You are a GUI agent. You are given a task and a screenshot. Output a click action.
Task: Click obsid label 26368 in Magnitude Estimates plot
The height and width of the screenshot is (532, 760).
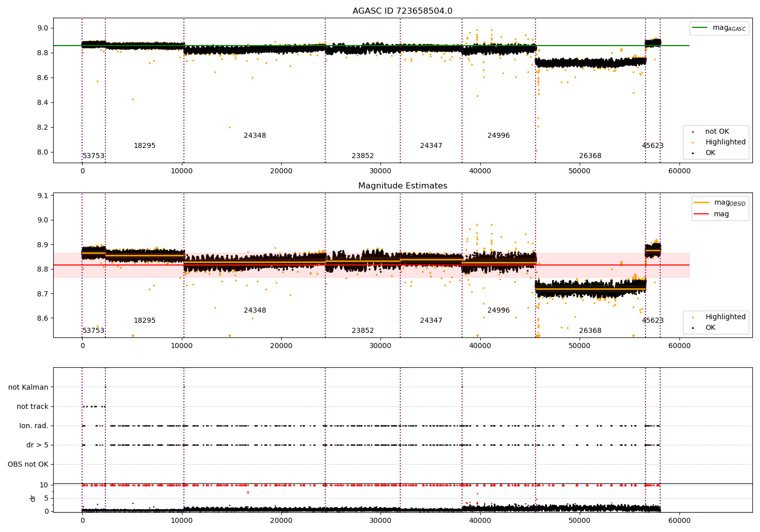point(590,331)
